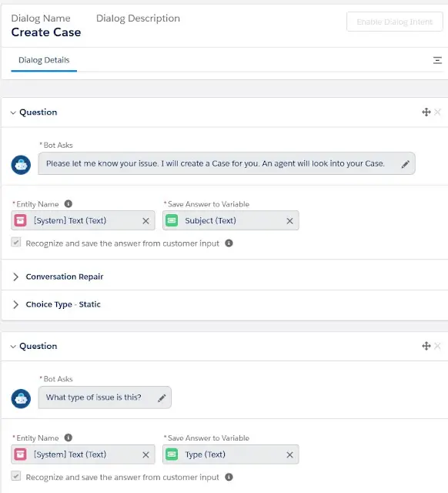Switch to the Dialog Details tab
Viewport: 448px width, 493px height.
[x=44, y=60]
